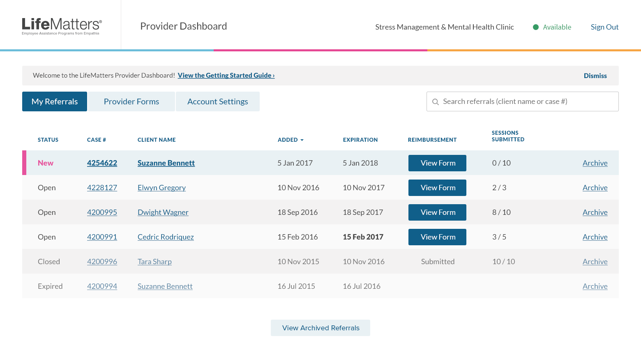Archive the closed Tara Sharp referral
This screenshot has width=641, height=364.
coord(595,262)
